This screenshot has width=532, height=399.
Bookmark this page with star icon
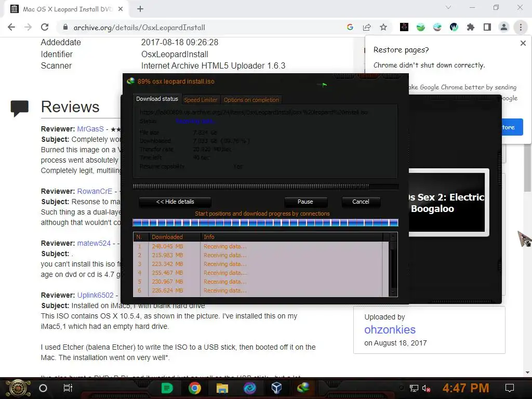click(383, 27)
